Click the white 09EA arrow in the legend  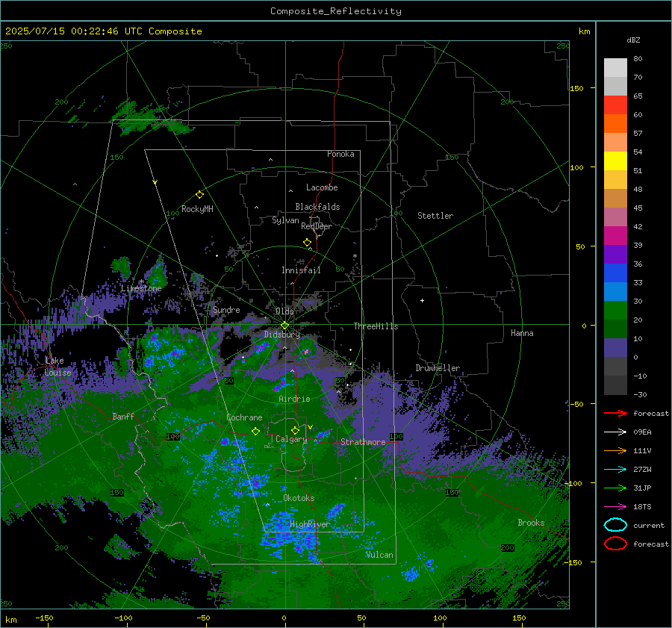615,432
